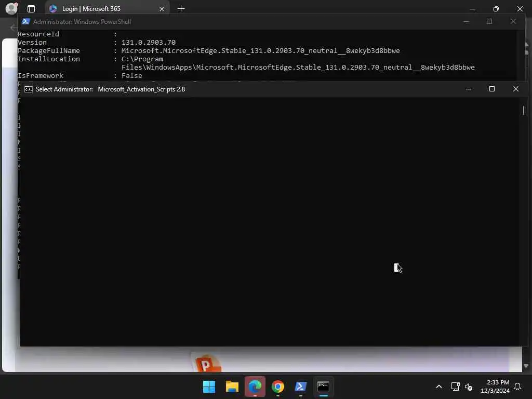This screenshot has width=532, height=399.
Task: Close the Login Microsoft 365 browser tab
Action: pos(162,9)
